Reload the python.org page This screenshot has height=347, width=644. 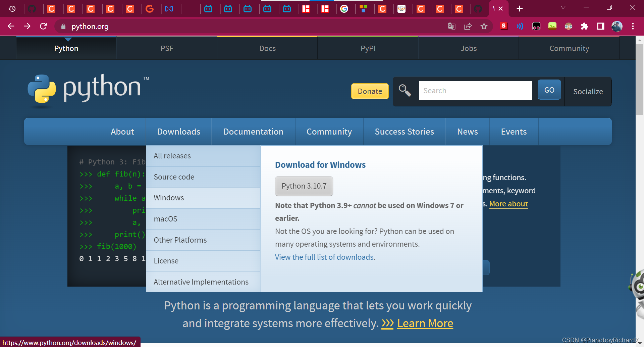(43, 26)
